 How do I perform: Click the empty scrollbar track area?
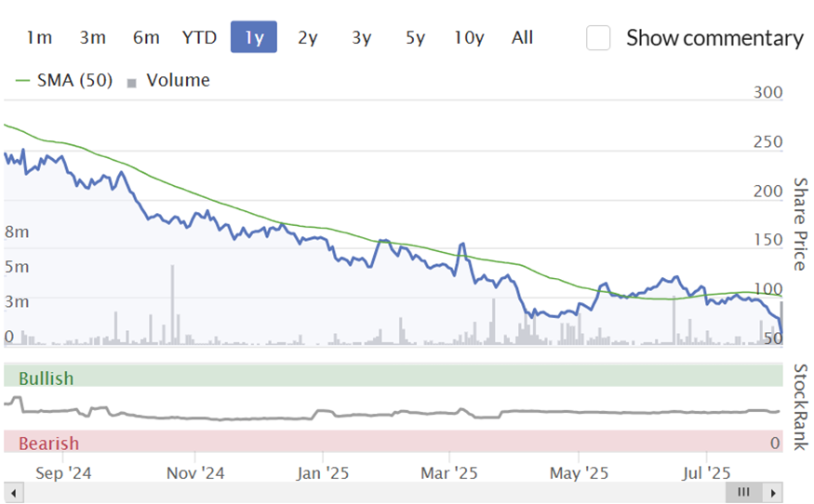(374, 493)
